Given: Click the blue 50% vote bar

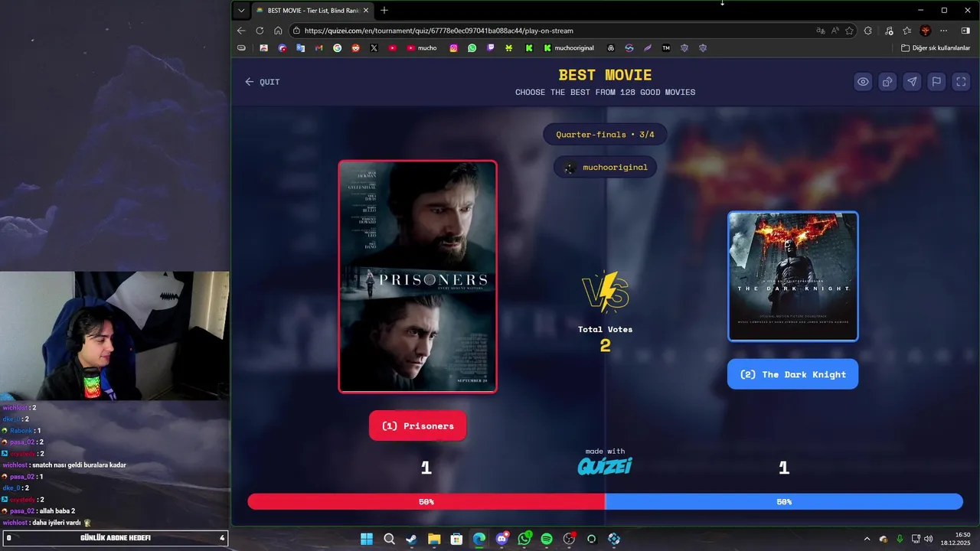Looking at the screenshot, I should [x=784, y=502].
